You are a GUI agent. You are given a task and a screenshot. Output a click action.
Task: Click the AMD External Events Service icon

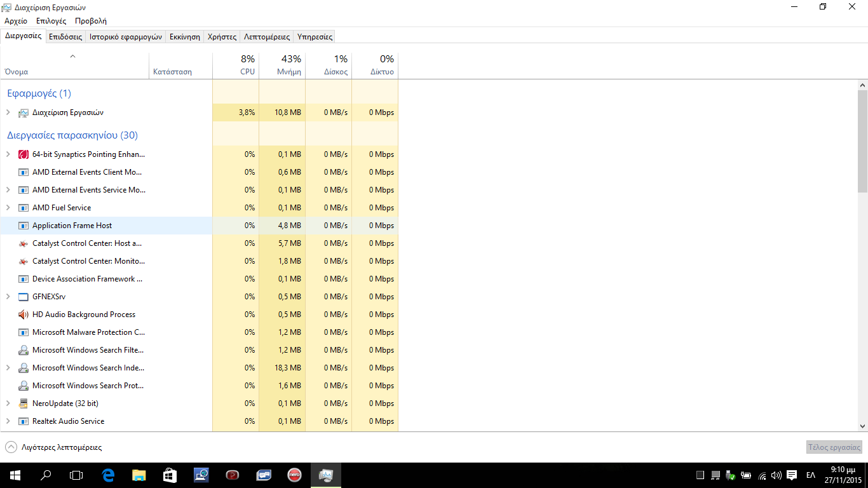(x=24, y=190)
